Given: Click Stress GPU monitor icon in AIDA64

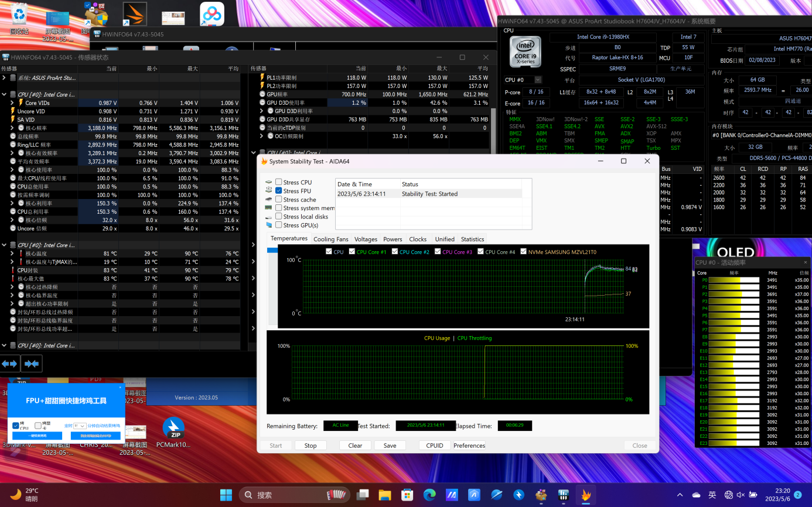Looking at the screenshot, I should tap(269, 225).
